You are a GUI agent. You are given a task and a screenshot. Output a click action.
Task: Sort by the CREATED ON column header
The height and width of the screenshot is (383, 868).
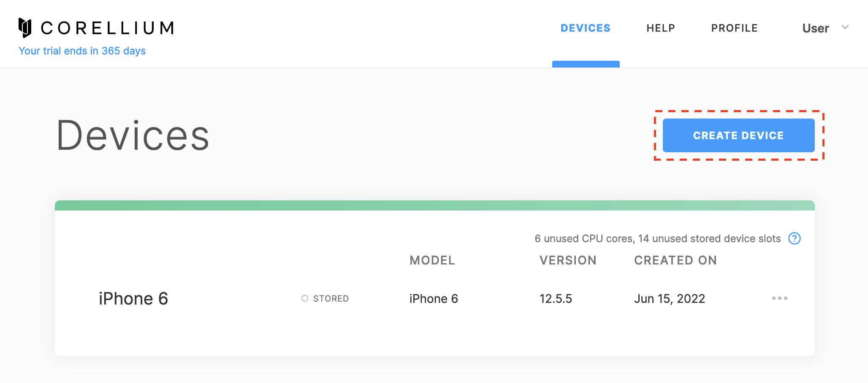[675, 260]
